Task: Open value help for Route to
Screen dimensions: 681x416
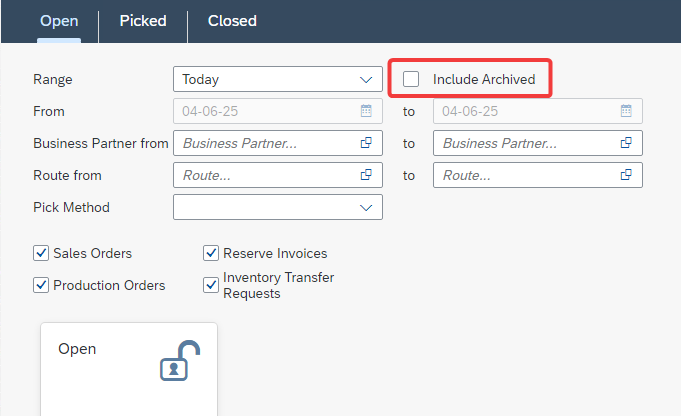Action: pyautogui.click(x=626, y=175)
